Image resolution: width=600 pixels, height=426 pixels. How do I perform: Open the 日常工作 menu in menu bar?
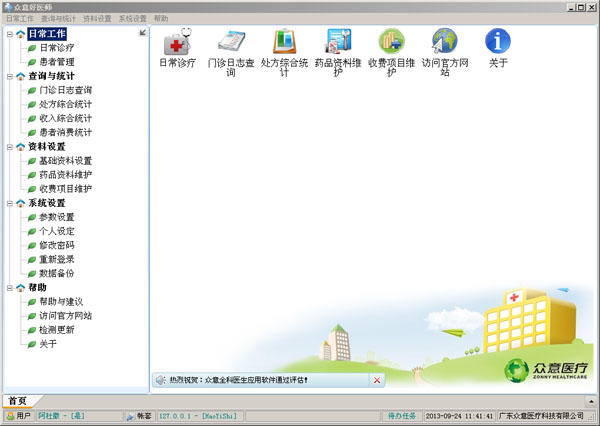[20, 18]
